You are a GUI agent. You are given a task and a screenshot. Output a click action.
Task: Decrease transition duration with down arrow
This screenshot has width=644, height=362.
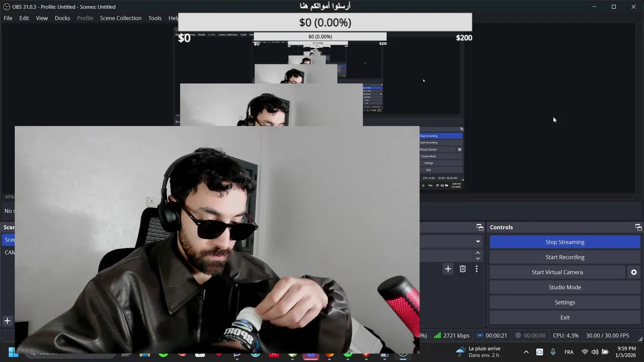click(x=478, y=258)
